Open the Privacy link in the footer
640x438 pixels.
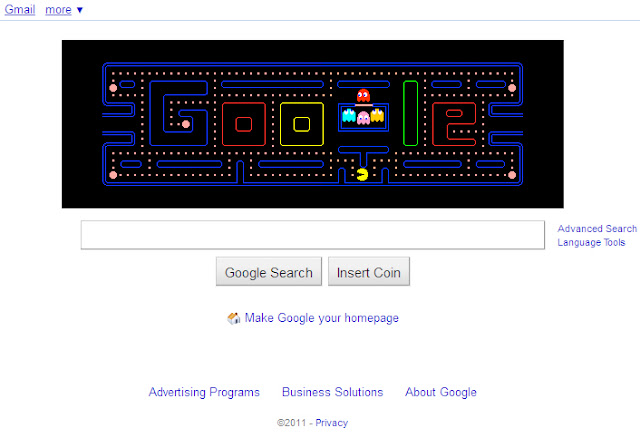pyautogui.click(x=331, y=422)
